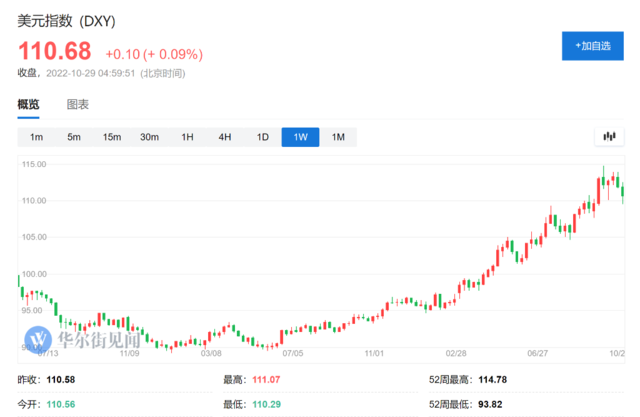
Task: Click the 最高 value 111.07
Action: (x=268, y=378)
